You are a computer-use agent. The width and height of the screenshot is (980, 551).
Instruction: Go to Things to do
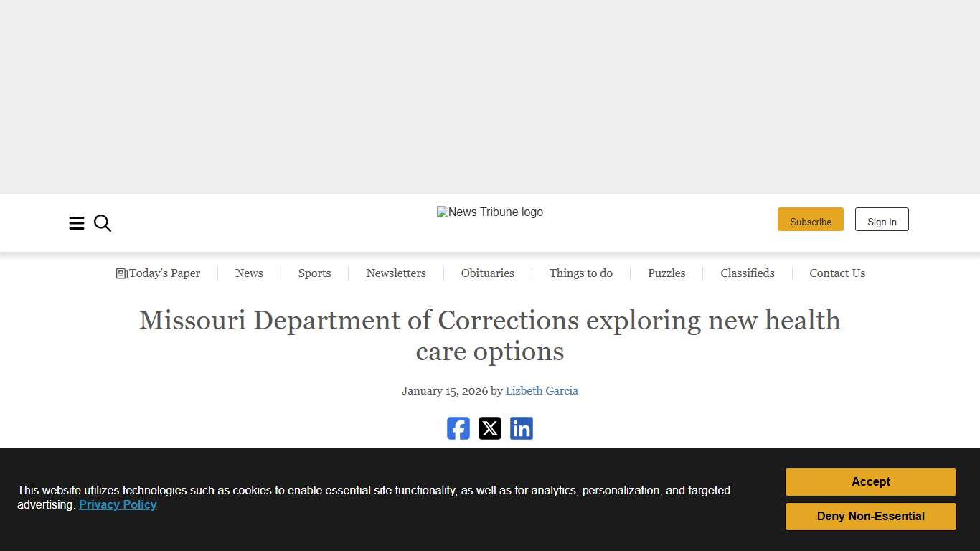pos(581,273)
